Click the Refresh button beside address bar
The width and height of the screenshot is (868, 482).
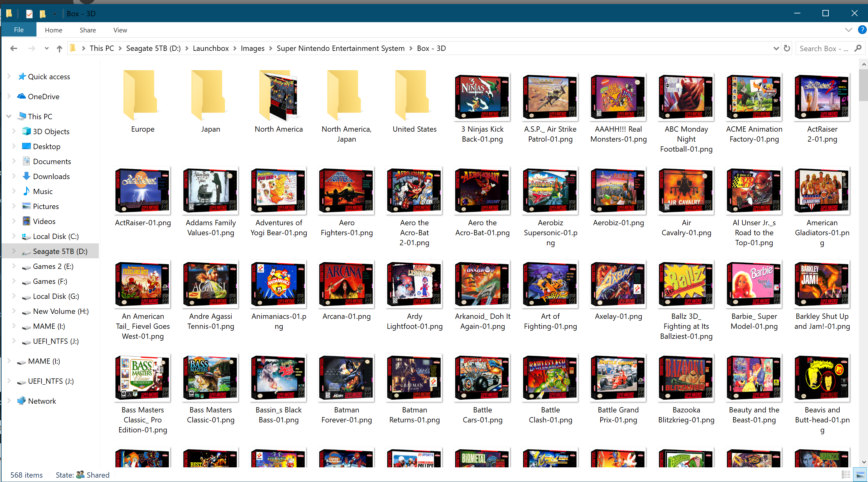(x=787, y=48)
